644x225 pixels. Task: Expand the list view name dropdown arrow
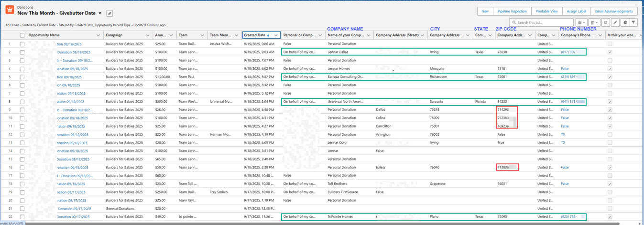click(x=100, y=13)
